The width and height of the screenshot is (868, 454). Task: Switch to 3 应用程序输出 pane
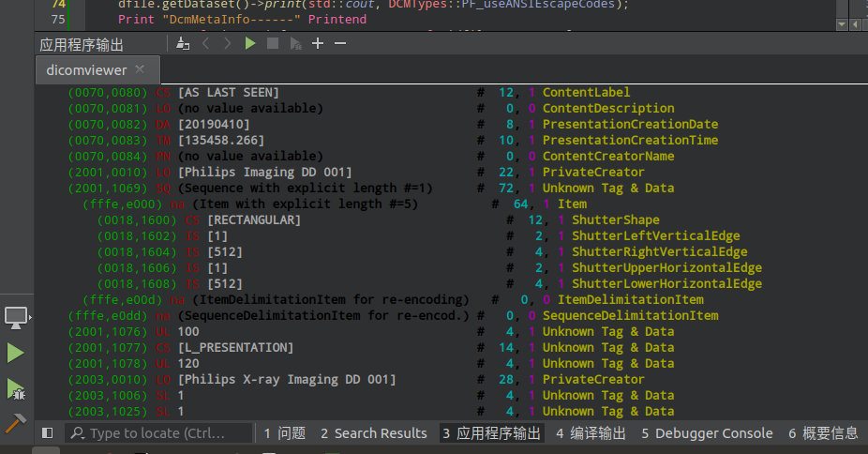(x=491, y=433)
